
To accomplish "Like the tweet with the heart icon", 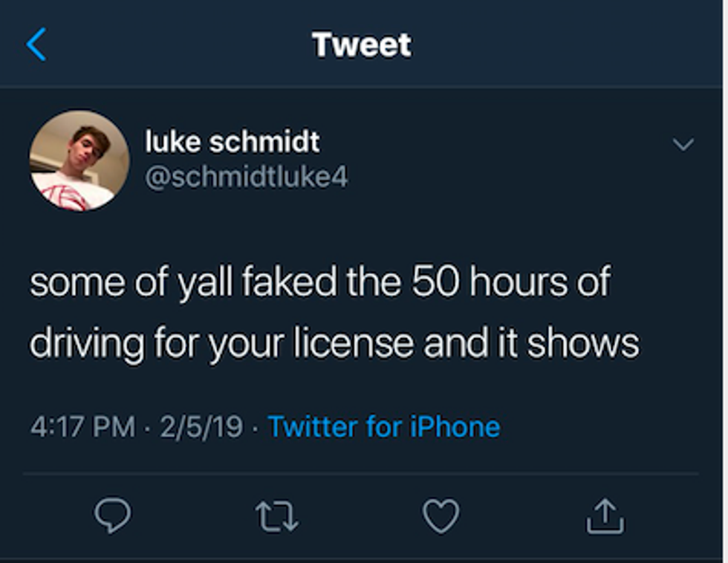I will (441, 515).
